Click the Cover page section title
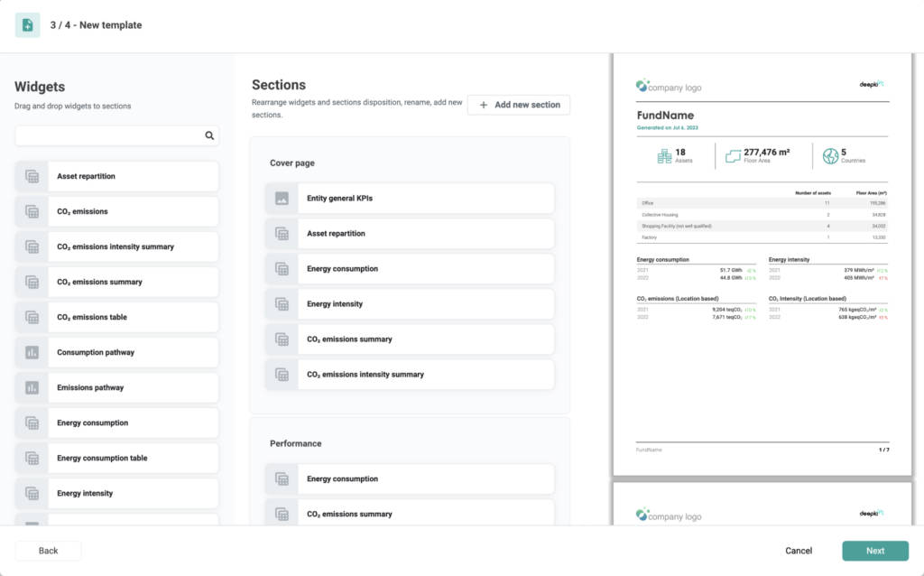Image resolution: width=924 pixels, height=576 pixels. (x=292, y=163)
